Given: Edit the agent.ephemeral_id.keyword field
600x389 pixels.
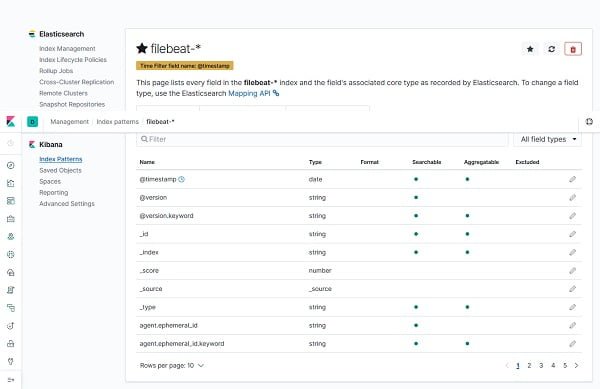Looking at the screenshot, I should (572, 343).
